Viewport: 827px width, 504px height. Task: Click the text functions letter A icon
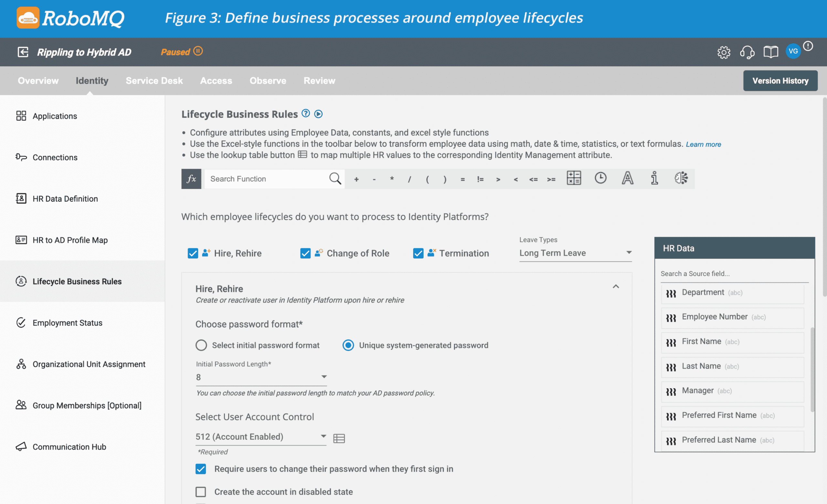coord(627,178)
